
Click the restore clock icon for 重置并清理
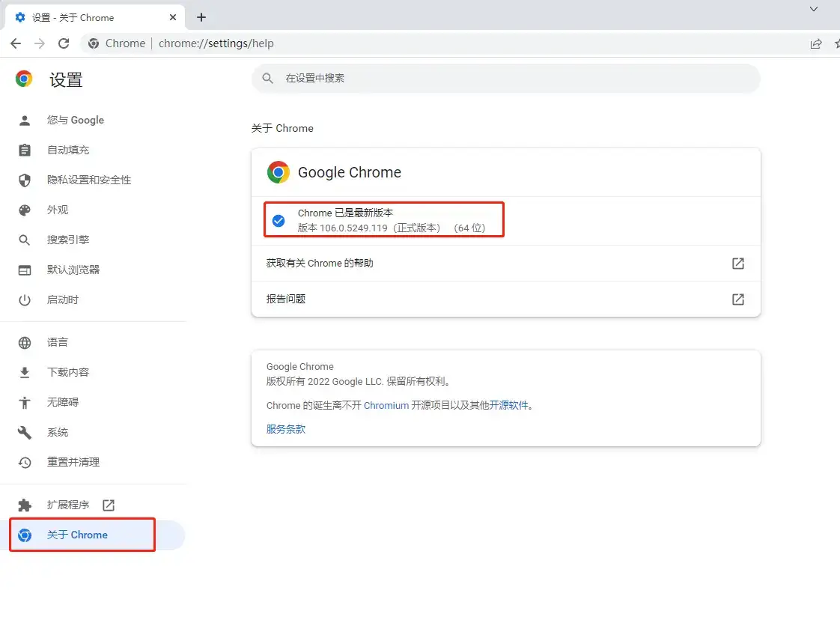pos(25,463)
